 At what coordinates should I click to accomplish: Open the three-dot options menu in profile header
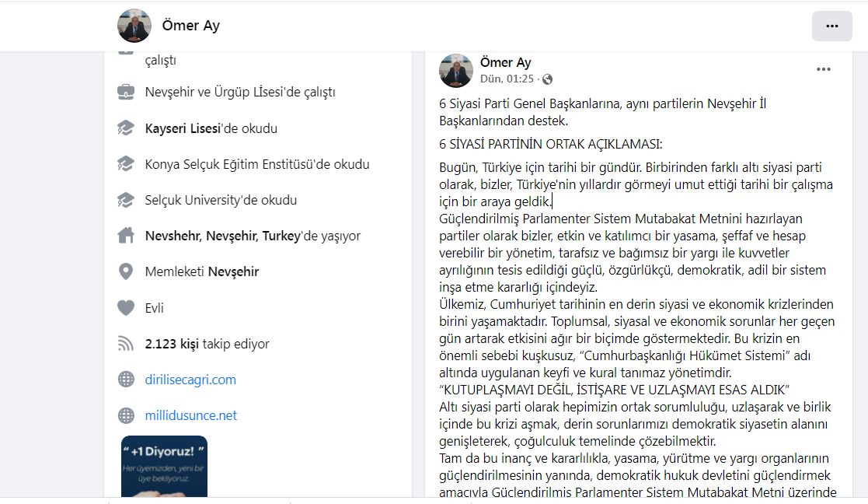831,26
